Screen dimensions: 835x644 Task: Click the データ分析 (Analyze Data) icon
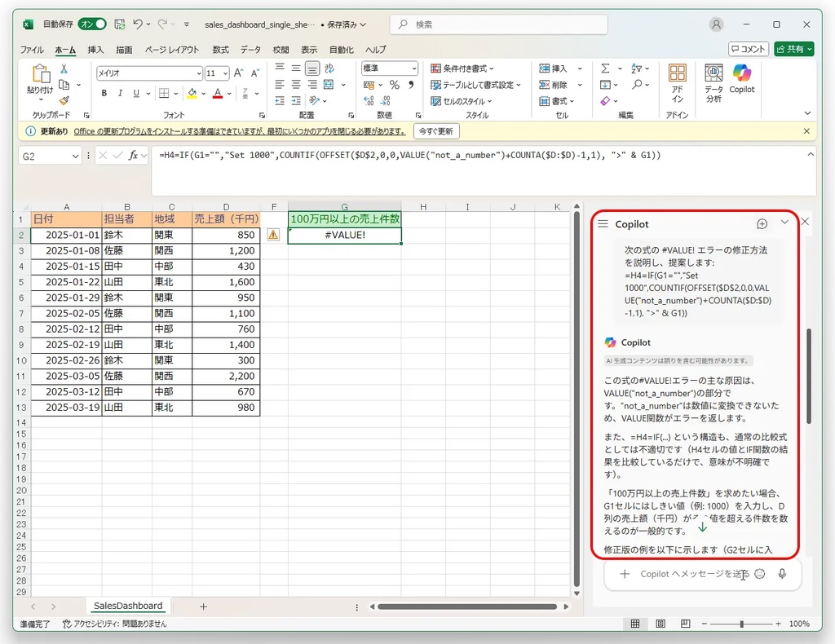point(714,82)
